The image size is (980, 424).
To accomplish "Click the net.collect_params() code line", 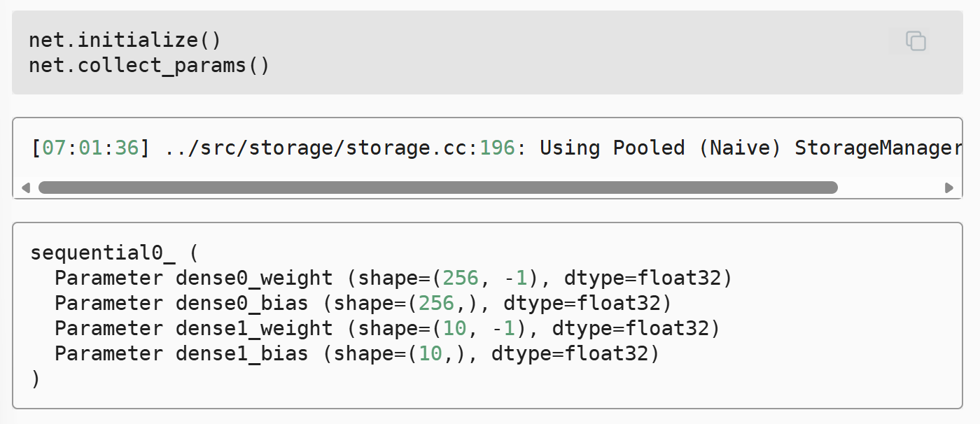I will click(x=149, y=66).
